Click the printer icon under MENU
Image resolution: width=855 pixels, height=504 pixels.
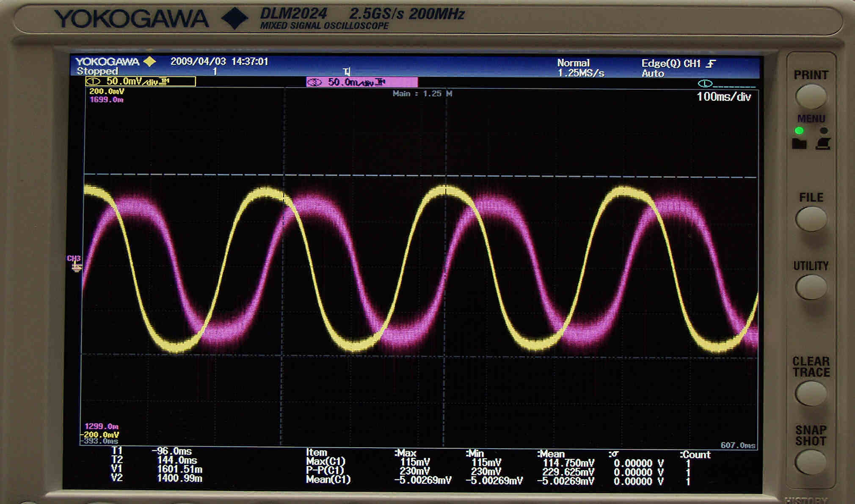click(823, 144)
